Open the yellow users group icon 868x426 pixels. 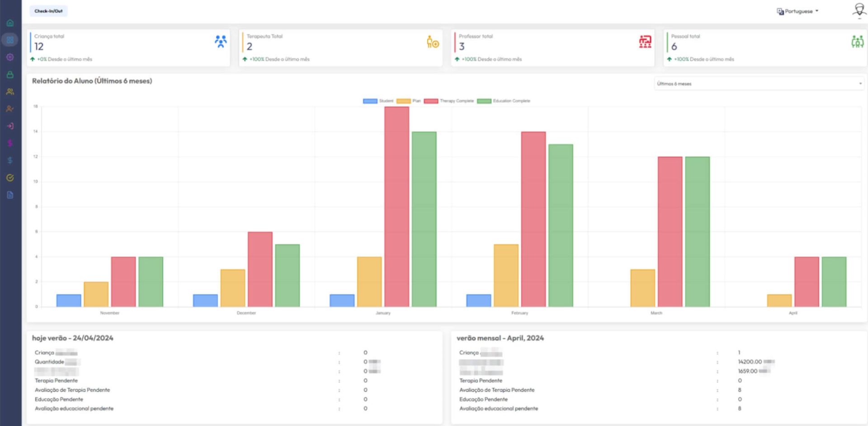pos(10,92)
